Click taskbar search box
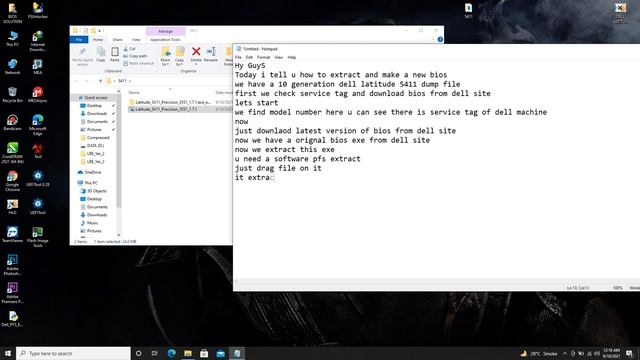This screenshot has width=640, height=360. [73, 353]
